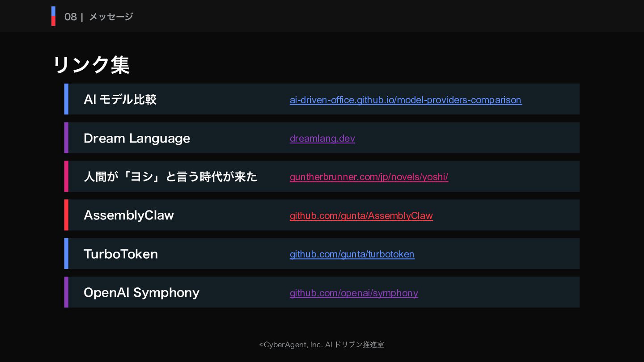Open the github.com/openai/symphony link
The height and width of the screenshot is (362, 644).
point(354,293)
